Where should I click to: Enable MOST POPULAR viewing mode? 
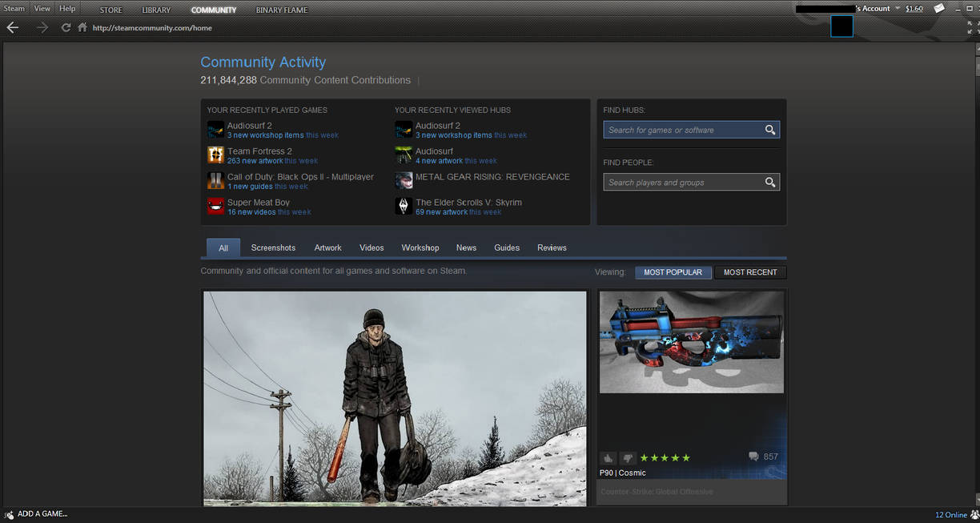pos(673,272)
